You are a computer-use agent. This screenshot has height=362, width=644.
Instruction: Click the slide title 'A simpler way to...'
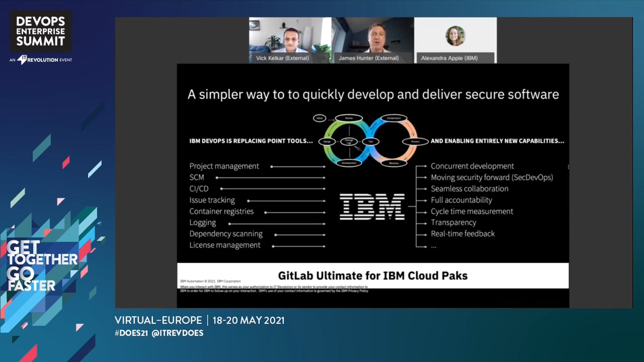click(373, 95)
